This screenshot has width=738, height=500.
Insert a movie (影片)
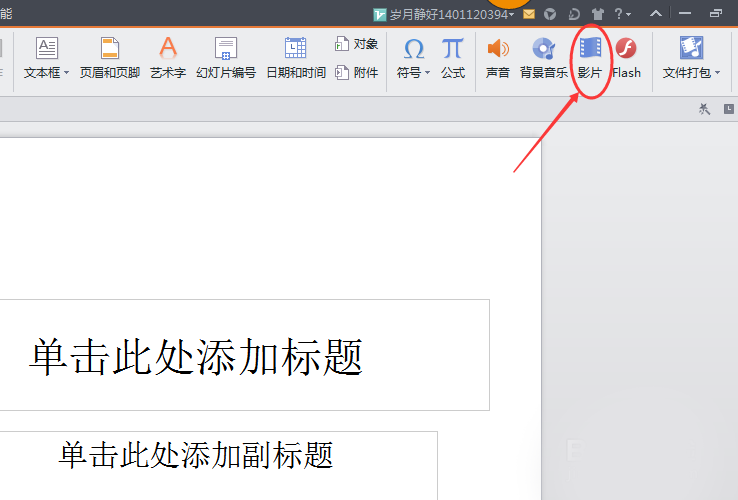[590, 57]
